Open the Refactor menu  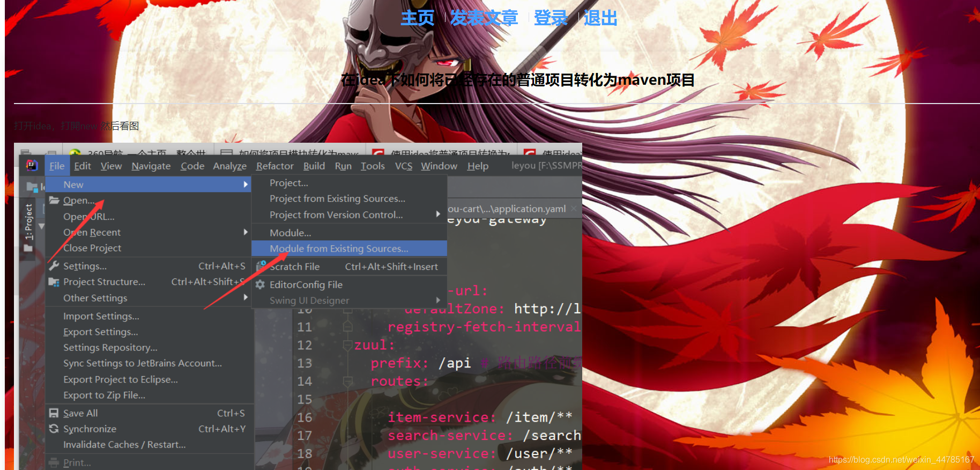pos(275,166)
